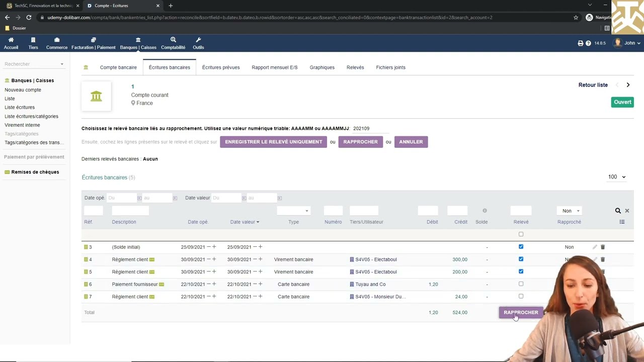The width and height of the screenshot is (644, 362).
Task: Open the Rapport mensuel E/S tab
Action: tap(275, 67)
